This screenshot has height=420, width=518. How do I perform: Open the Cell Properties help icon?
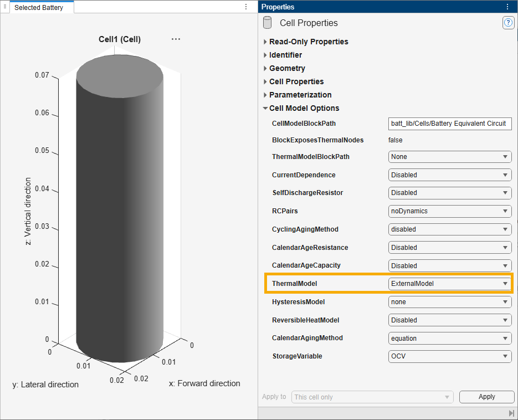coord(508,23)
